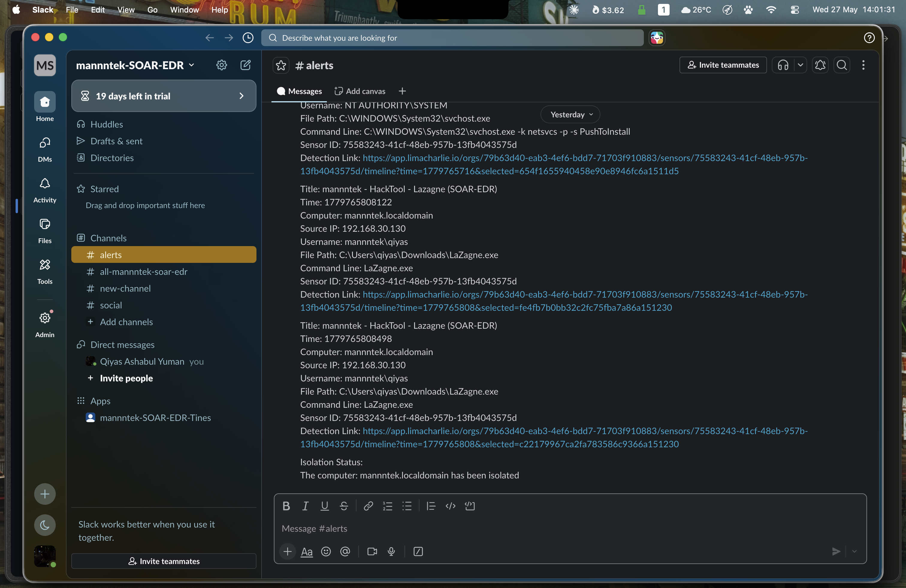Collapse the Channels section header
The height and width of the screenshot is (588, 906).
[108, 238]
